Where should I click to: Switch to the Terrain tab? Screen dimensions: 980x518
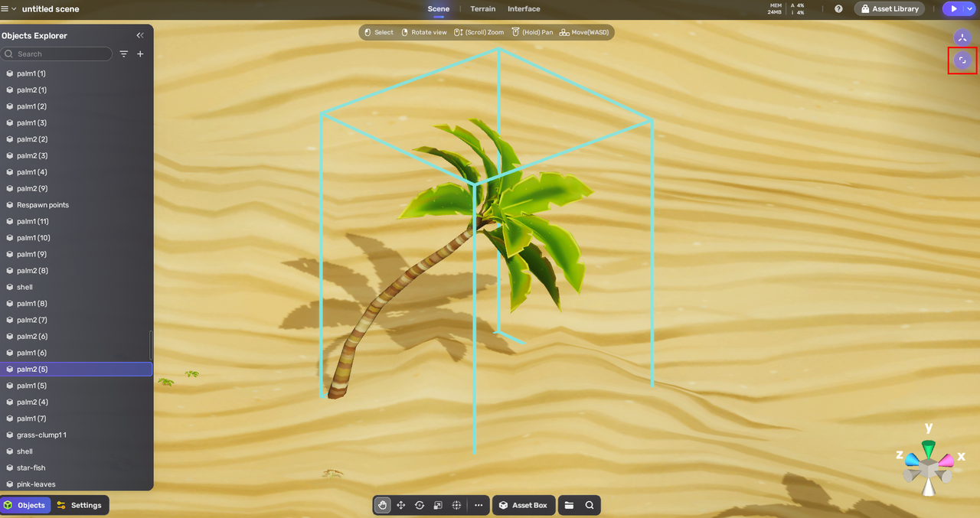(x=482, y=9)
